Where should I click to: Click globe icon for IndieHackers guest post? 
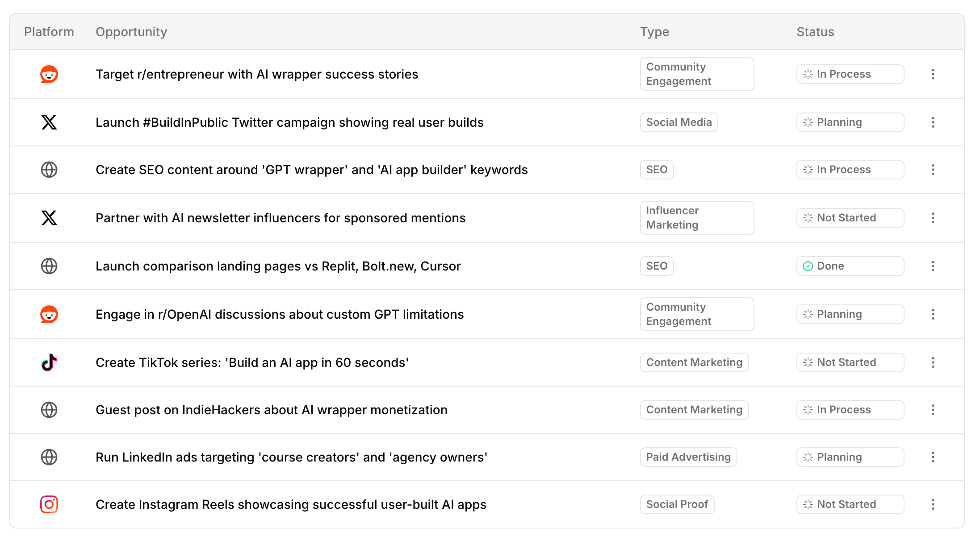(x=49, y=410)
